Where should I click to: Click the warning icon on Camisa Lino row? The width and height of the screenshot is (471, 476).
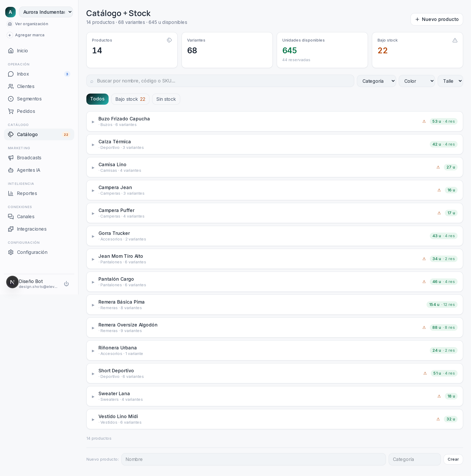point(438,167)
